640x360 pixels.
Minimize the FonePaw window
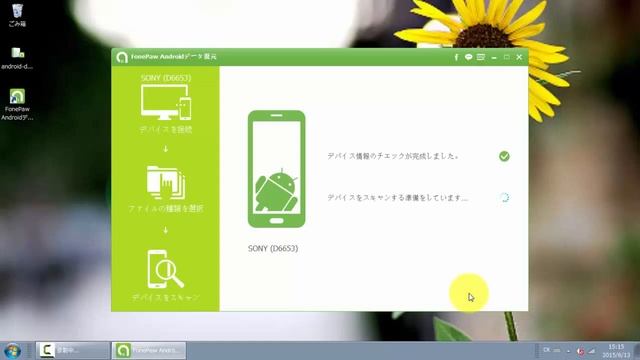494,58
